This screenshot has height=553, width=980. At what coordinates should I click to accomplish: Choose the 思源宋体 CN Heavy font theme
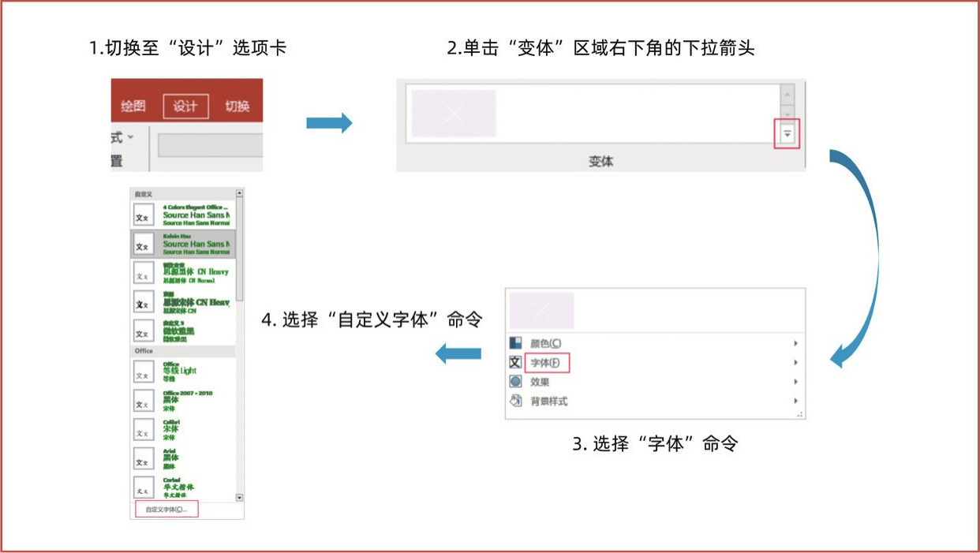[183, 301]
